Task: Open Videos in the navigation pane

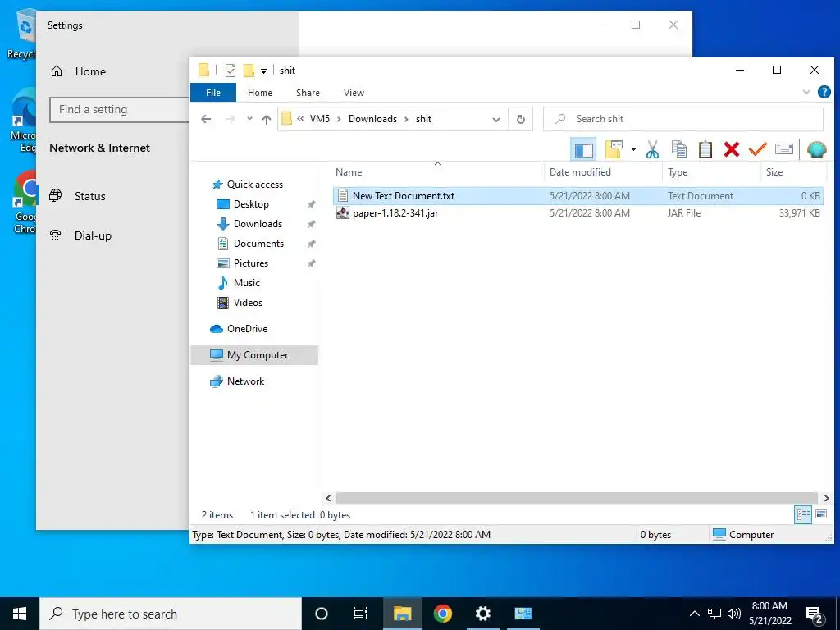Action: click(x=248, y=303)
